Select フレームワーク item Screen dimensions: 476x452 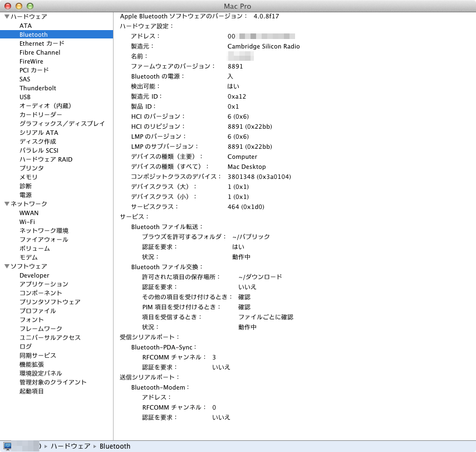[x=41, y=329]
